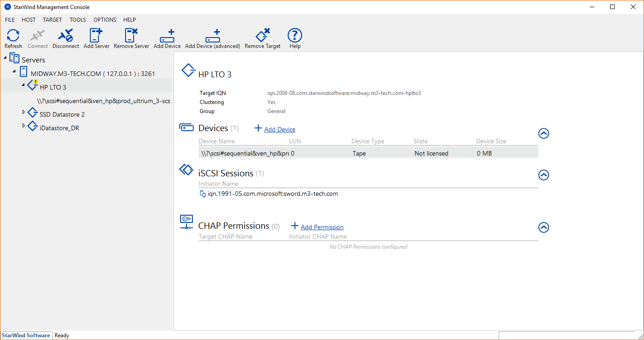The height and width of the screenshot is (340, 644).
Task: Select the Servers root icon in tree
Action: pos(14,59)
